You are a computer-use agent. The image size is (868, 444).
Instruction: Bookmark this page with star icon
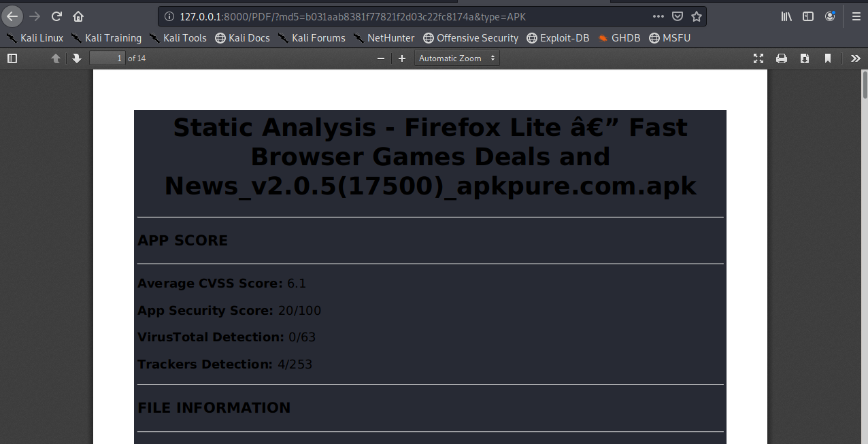tap(697, 16)
